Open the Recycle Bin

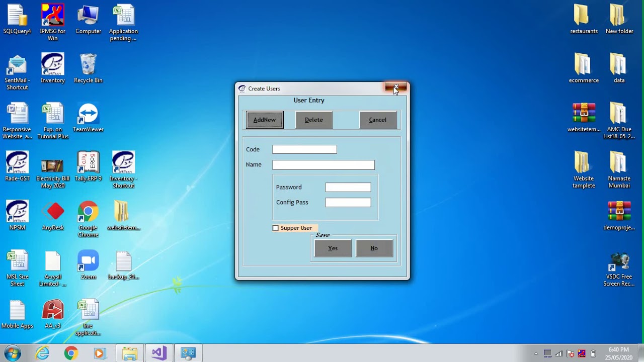tap(88, 68)
